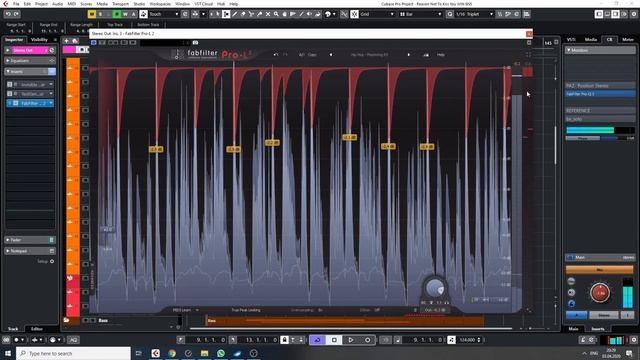Click the Add Track plus button
The image size is (640, 360).
click(67, 41)
